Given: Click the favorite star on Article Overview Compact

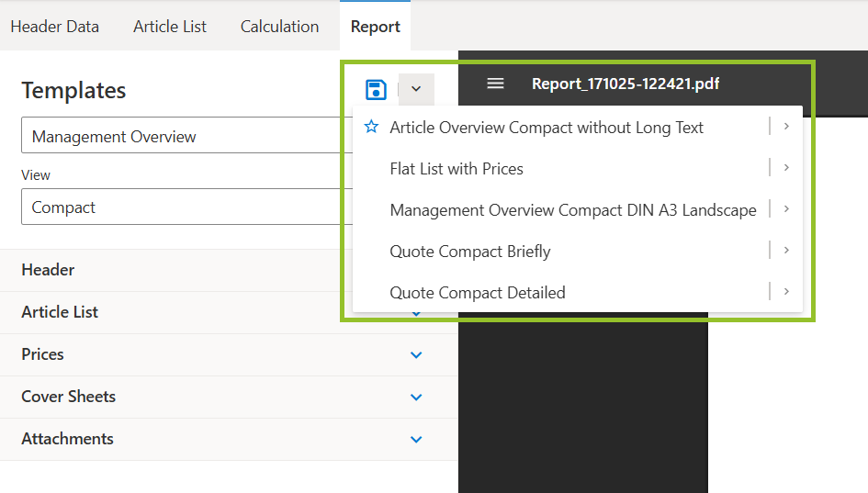Looking at the screenshot, I should (371, 128).
